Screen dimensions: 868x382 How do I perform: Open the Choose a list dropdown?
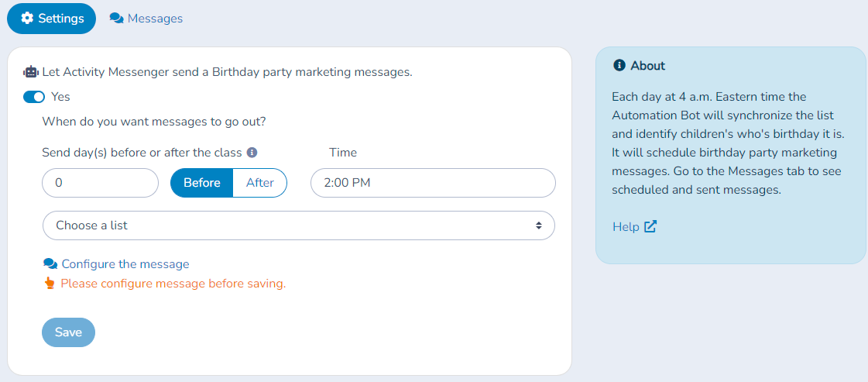click(298, 225)
